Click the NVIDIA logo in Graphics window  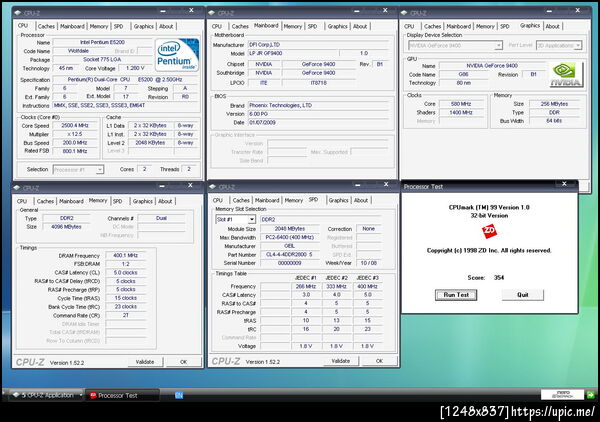coord(566,74)
